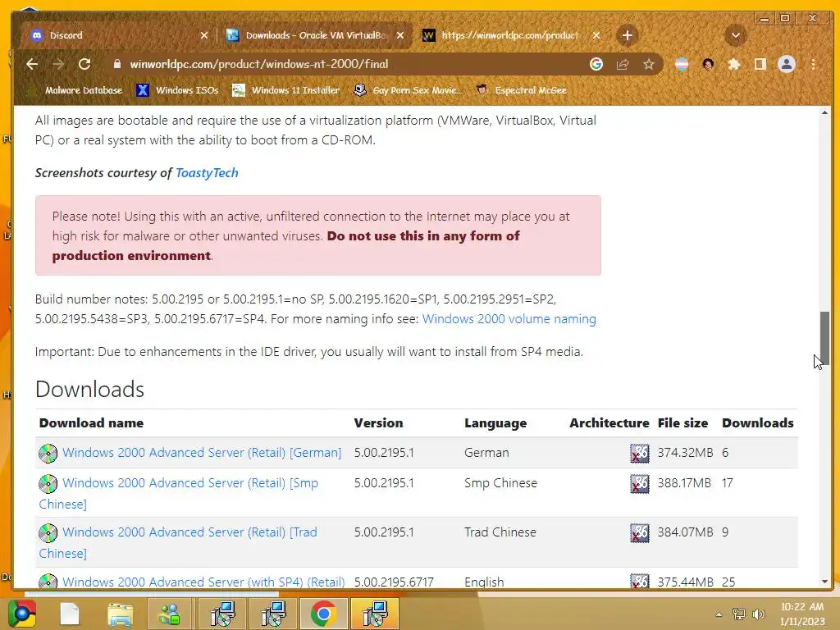Click the scrollbar down arrow
The width and height of the screenshot is (840, 630).
point(824,582)
